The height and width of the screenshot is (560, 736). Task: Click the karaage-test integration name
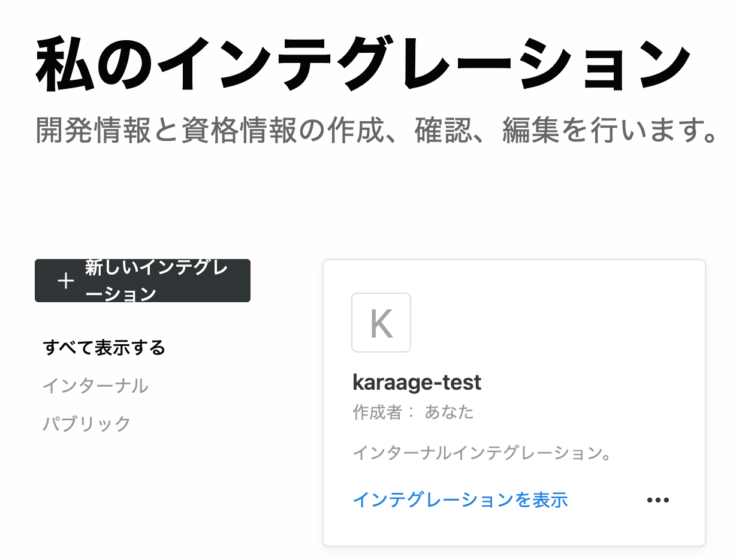tap(417, 383)
